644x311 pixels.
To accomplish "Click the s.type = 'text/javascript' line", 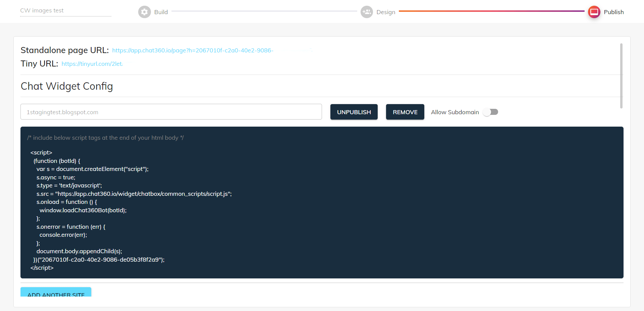I will pyautogui.click(x=69, y=185).
